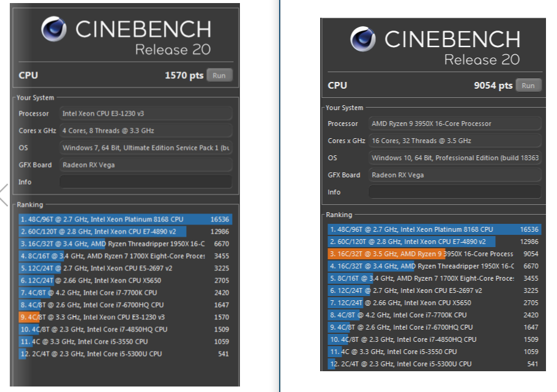557x392 pixels.
Task: Select Ryzen 7 1700X row in left ranking
Action: click(x=125, y=256)
